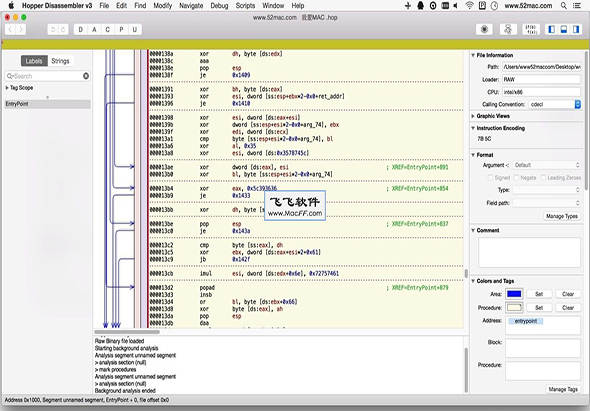Collapse the Colors and Tags section
This screenshot has width=590, height=411.
coord(473,281)
